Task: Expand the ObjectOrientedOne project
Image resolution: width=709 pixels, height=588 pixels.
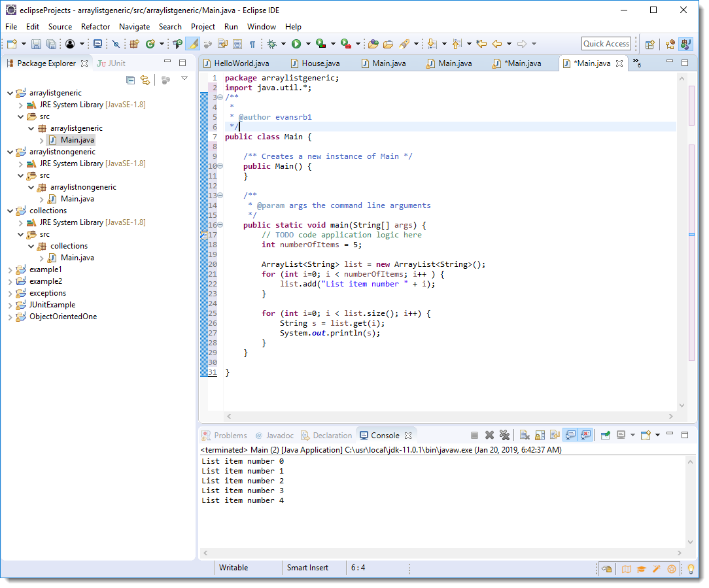Action: click(10, 317)
